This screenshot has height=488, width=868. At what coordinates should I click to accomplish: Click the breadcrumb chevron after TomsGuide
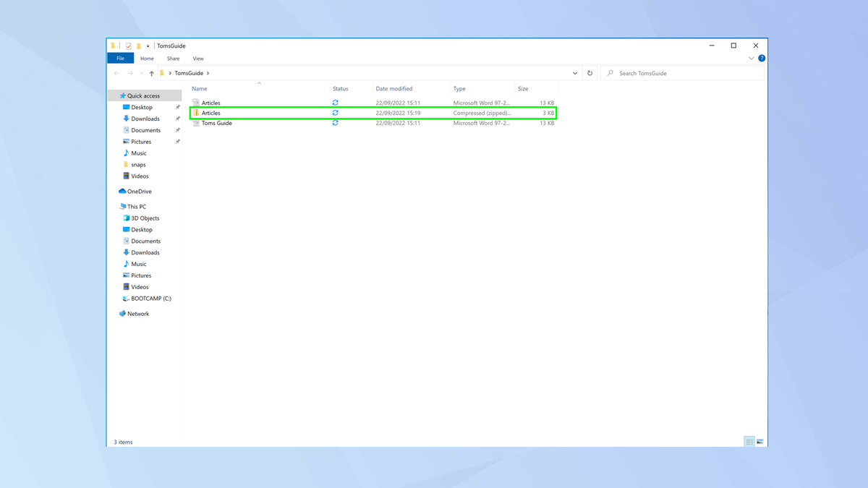click(208, 73)
